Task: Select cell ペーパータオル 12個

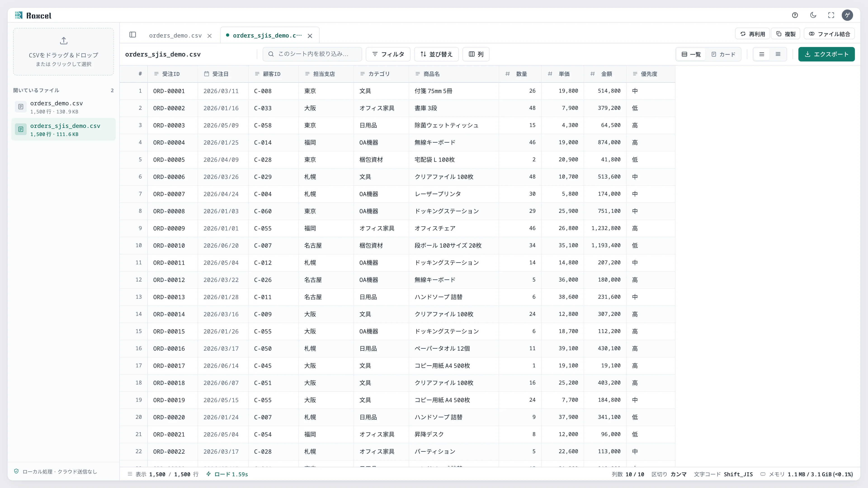Action: coord(454,349)
